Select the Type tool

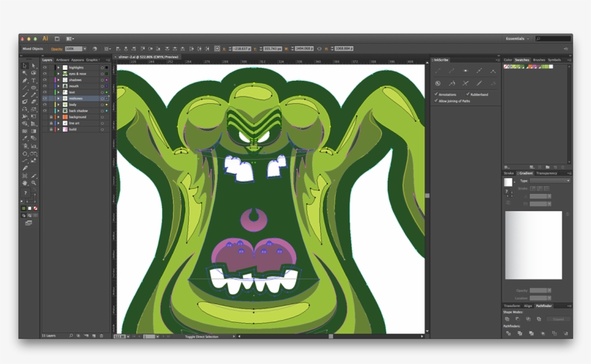[34, 80]
